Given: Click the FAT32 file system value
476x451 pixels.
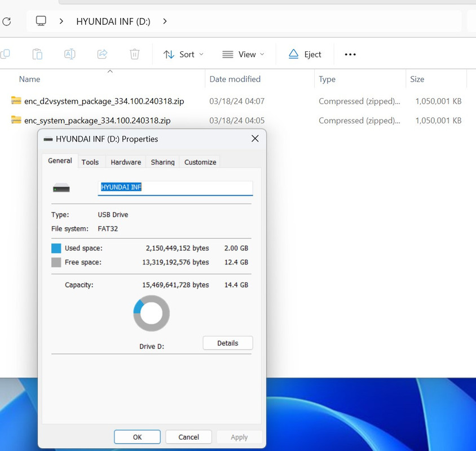Looking at the screenshot, I should point(108,229).
